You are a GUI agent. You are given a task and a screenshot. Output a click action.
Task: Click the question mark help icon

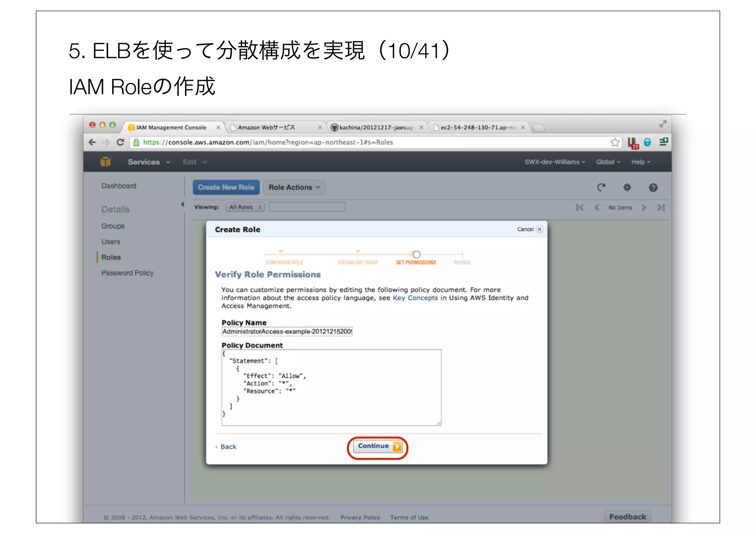tap(653, 187)
